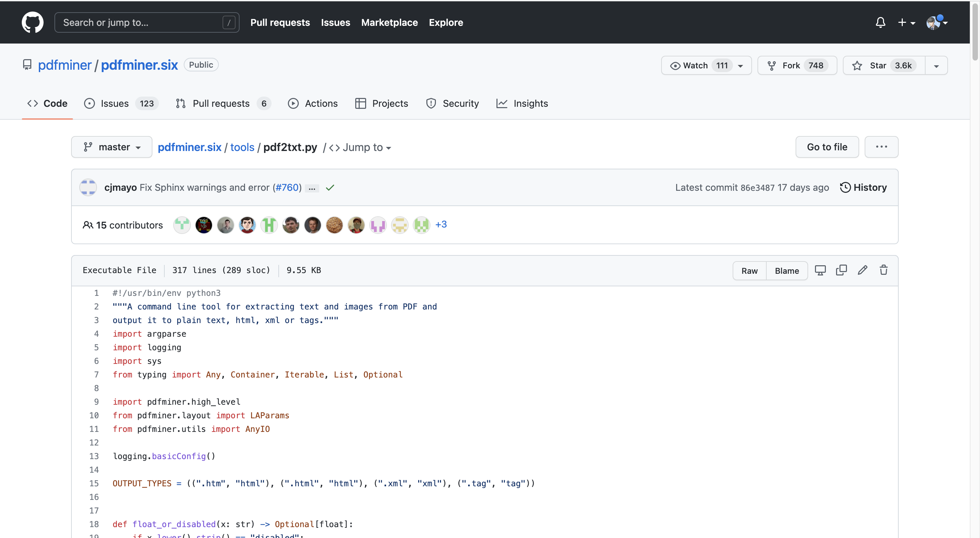This screenshot has width=980, height=538.
Task: Select the Code tab
Action: coord(47,103)
